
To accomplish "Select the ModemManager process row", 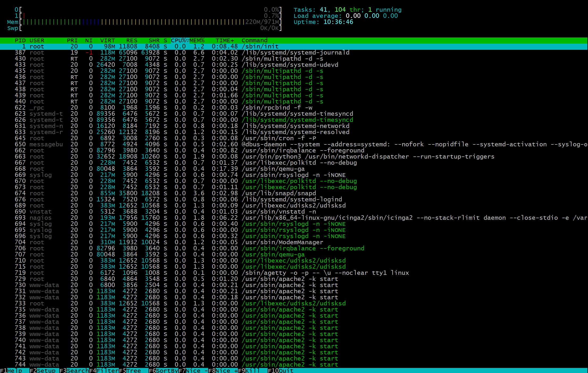I will point(282,242).
